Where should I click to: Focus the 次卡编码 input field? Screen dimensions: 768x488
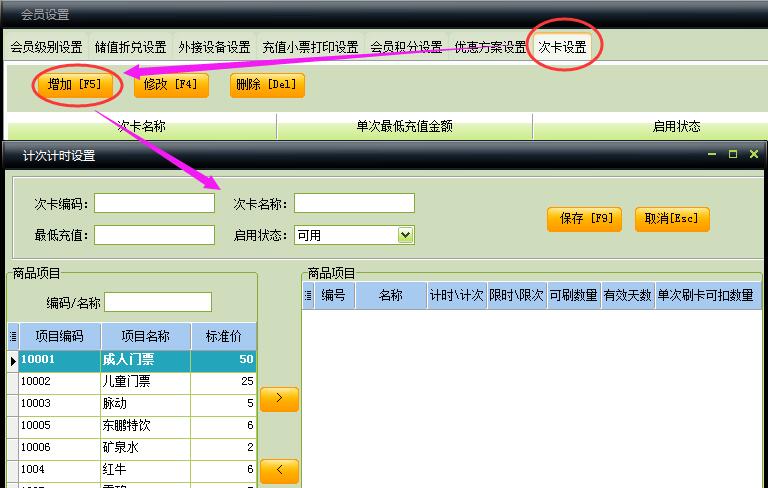[154, 203]
